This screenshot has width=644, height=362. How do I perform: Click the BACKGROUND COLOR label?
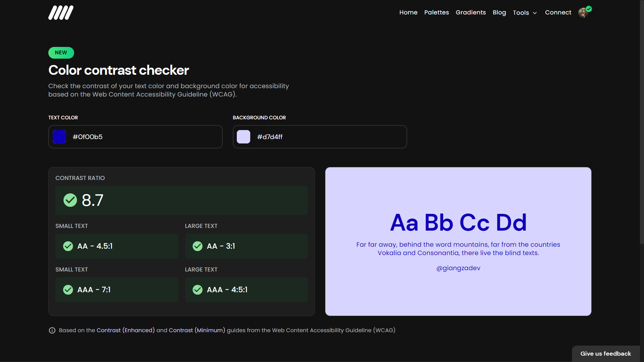[259, 118]
